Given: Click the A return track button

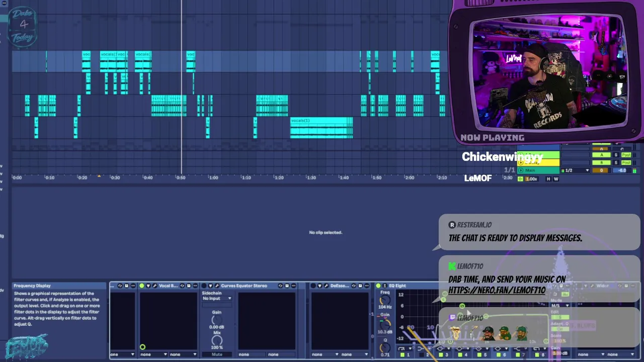Looking at the screenshot, I should 601,155.
